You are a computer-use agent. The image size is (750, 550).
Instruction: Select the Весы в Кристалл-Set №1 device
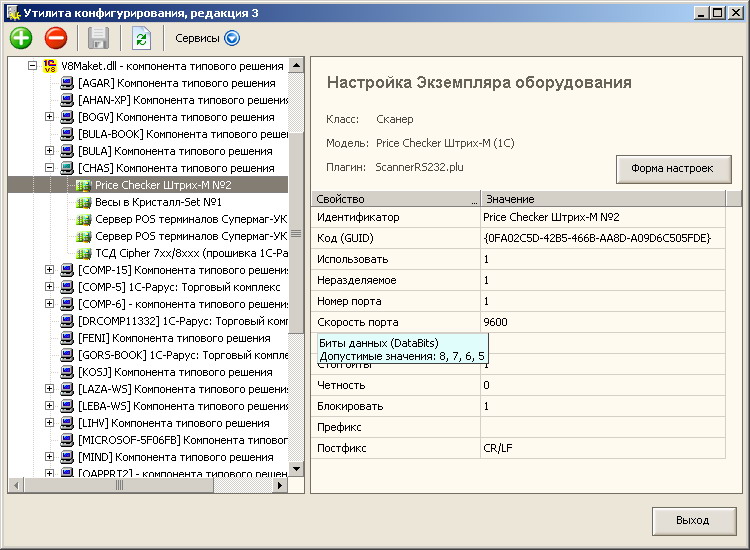[157, 202]
